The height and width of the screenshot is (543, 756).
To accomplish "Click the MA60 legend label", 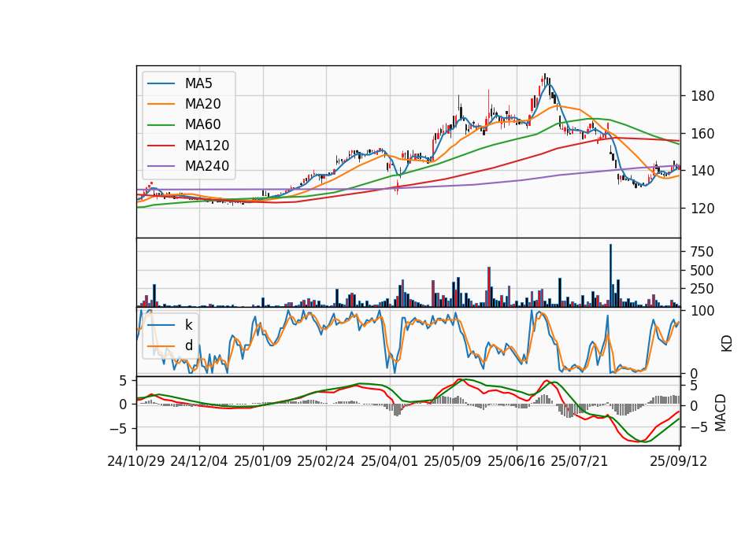I will tap(202, 125).
